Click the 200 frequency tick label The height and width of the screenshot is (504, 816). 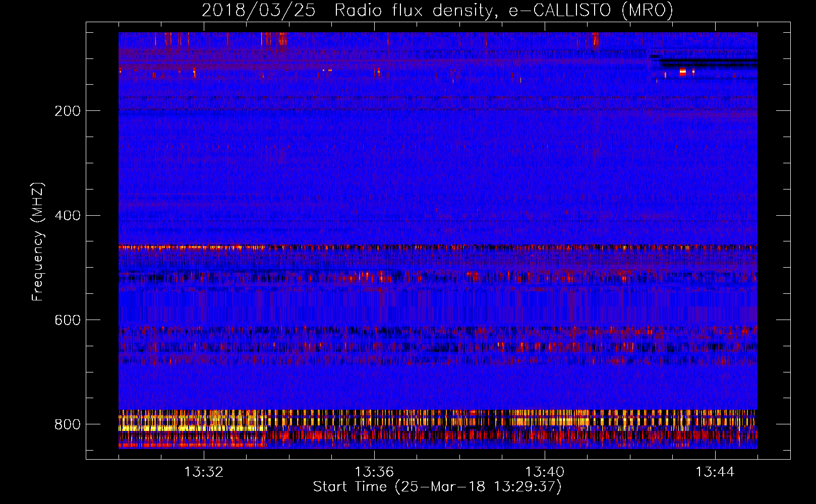[67, 111]
